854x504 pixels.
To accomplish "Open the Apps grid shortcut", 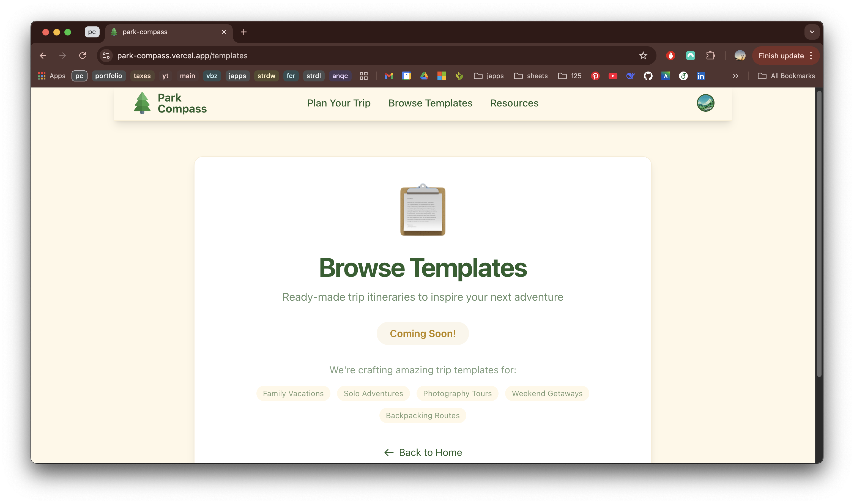I will coord(52,76).
